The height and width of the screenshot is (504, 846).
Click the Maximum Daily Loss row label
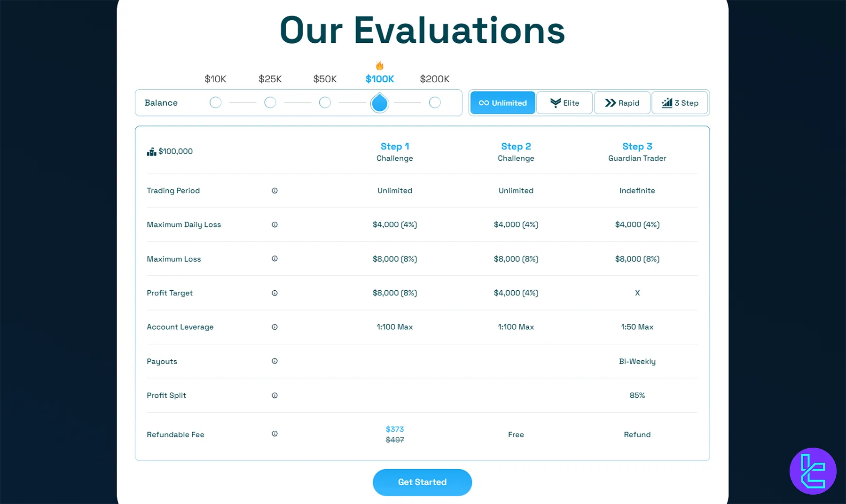click(184, 225)
